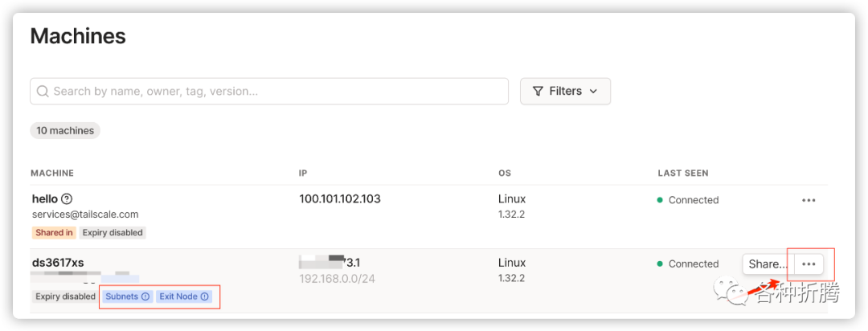Open the hello machine details
Image resolution: width=868 pixels, height=331 pixels.
[45, 199]
